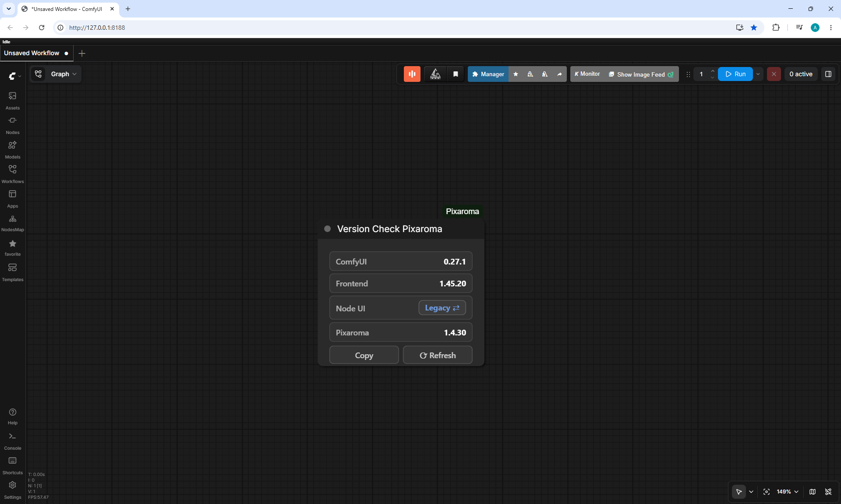
Task: Open the Models sidebar panel
Action: pyautogui.click(x=13, y=149)
